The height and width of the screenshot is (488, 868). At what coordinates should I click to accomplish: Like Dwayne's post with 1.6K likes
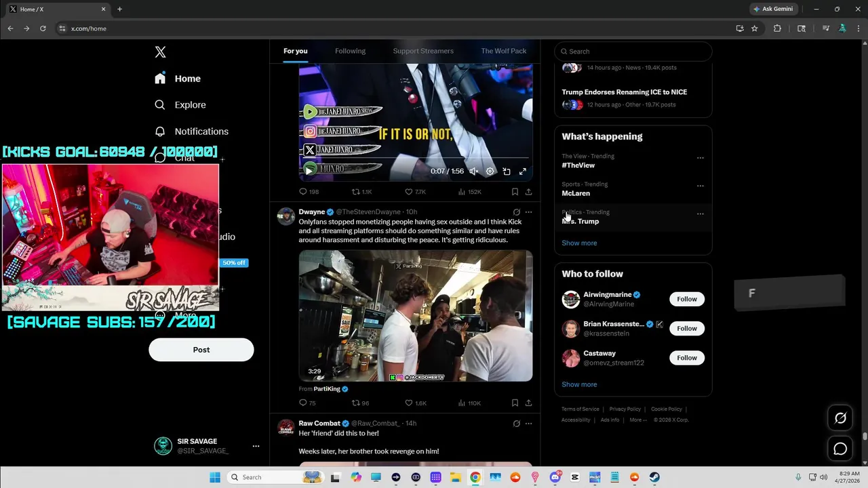(415, 403)
